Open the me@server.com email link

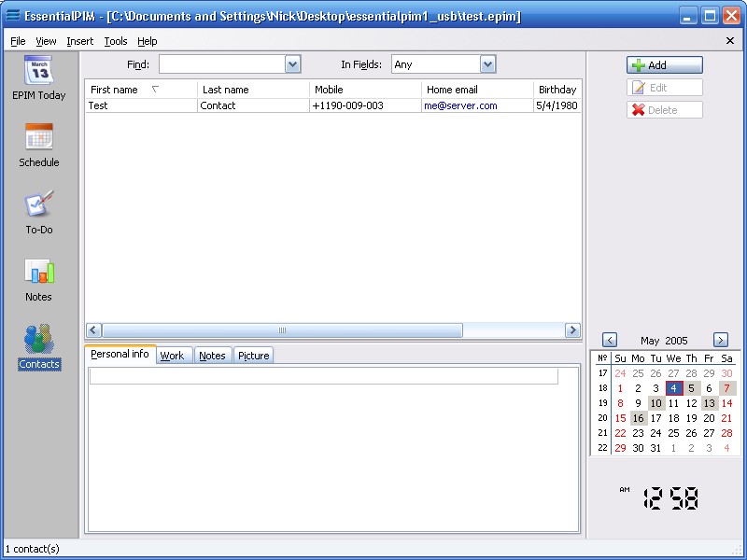click(460, 105)
